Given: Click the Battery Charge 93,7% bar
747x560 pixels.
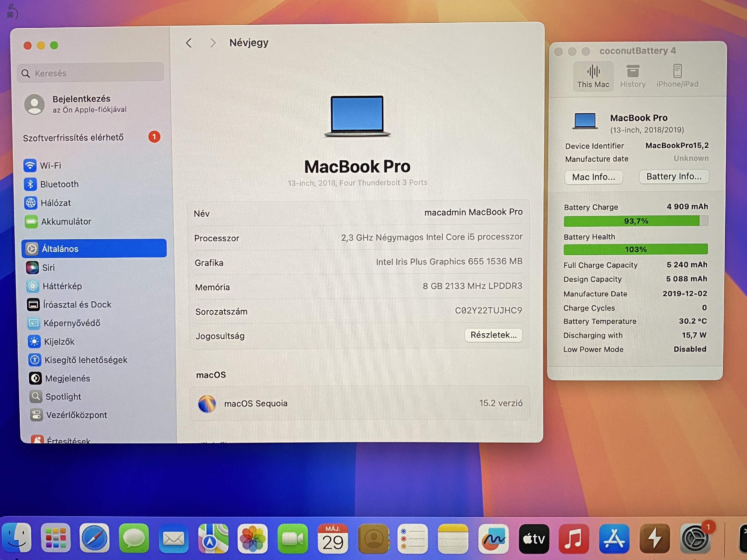Looking at the screenshot, I should pyautogui.click(x=636, y=221).
